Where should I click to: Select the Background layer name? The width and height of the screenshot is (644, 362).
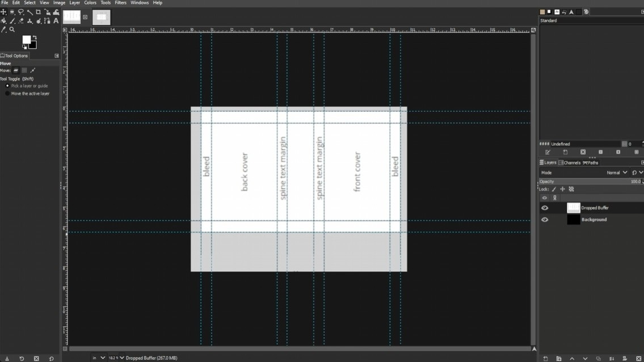pos(594,220)
